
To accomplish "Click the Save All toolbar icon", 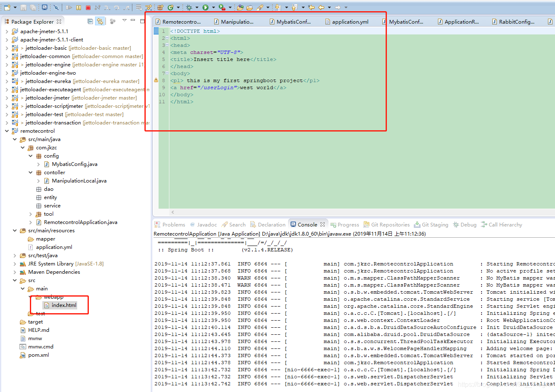I will pyautogui.click(x=33, y=7).
